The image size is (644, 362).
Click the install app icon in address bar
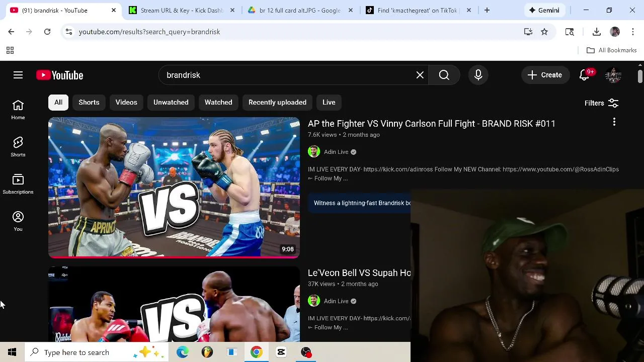pyautogui.click(x=528, y=32)
